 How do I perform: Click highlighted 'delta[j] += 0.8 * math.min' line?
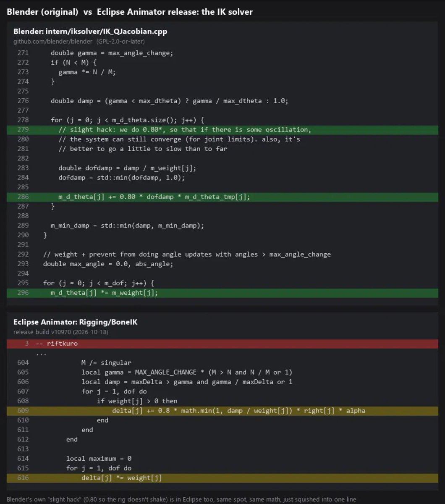click(x=222, y=411)
